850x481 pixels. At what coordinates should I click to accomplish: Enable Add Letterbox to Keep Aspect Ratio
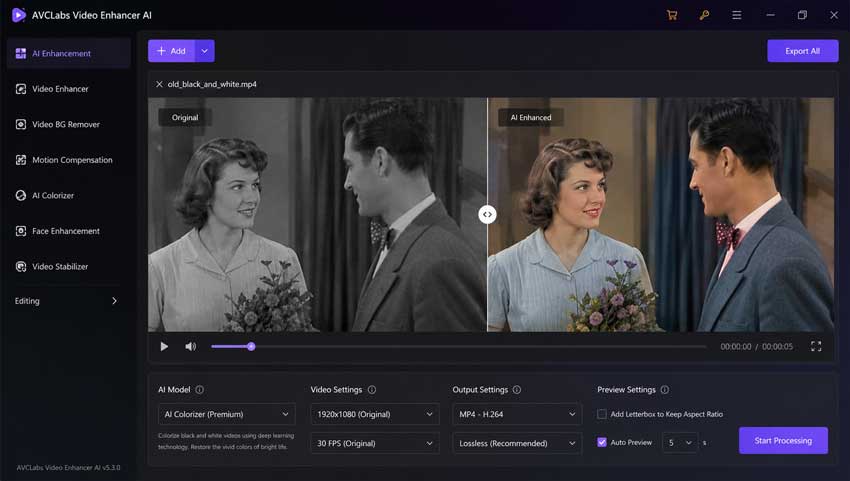[x=602, y=414]
